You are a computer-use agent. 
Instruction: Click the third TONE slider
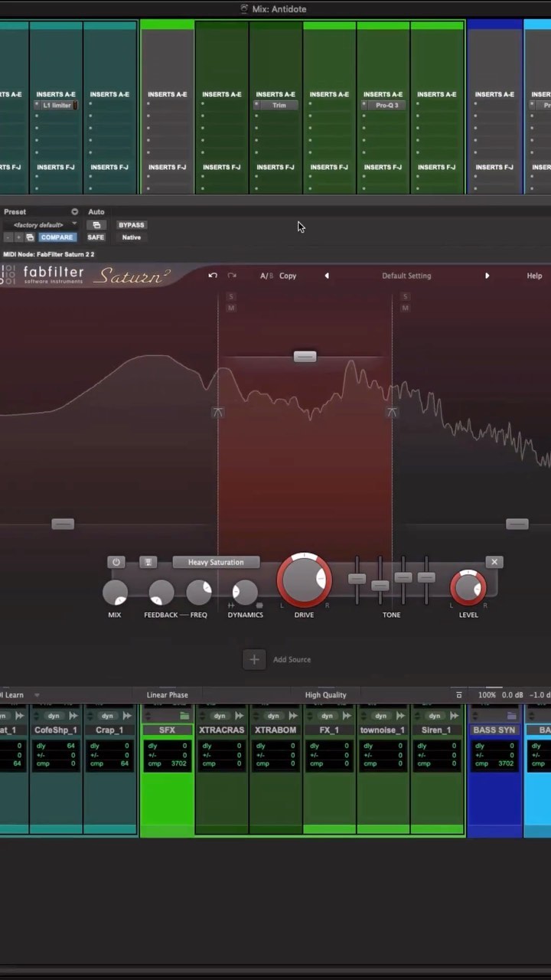pyautogui.click(x=403, y=577)
